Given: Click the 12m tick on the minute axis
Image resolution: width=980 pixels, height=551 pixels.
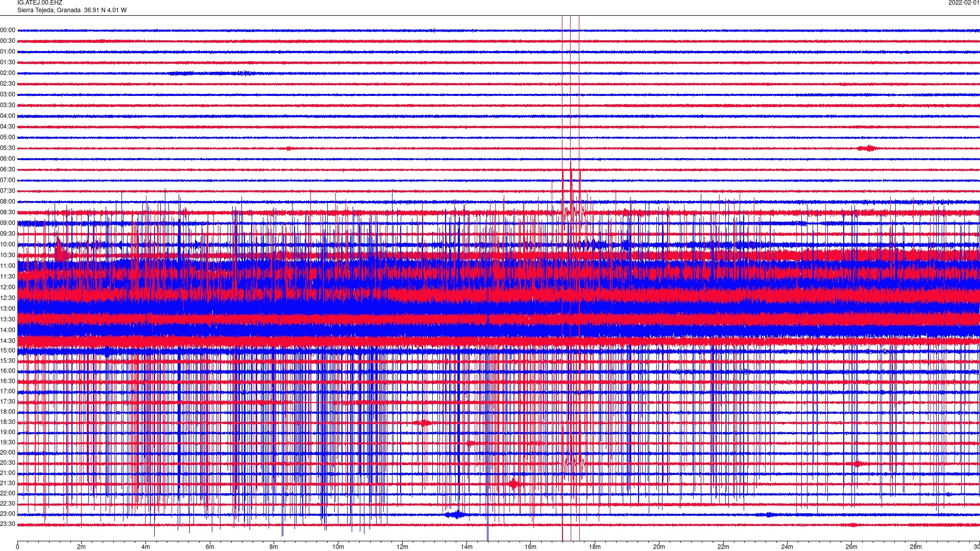Looking at the screenshot, I should pyautogui.click(x=402, y=547).
